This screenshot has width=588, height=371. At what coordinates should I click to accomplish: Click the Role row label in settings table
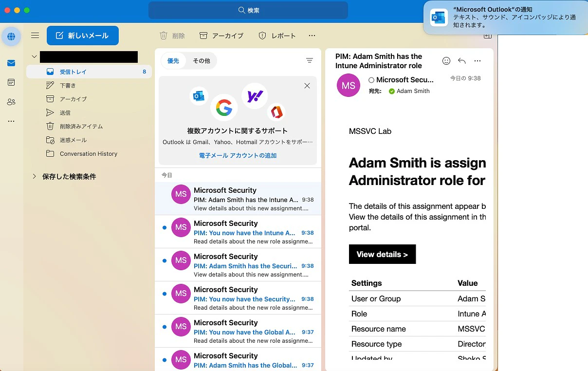(359, 314)
